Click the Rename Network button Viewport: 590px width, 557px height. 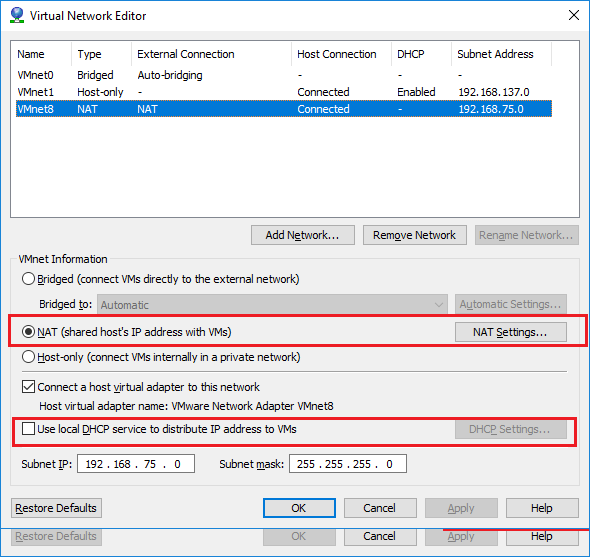point(526,235)
